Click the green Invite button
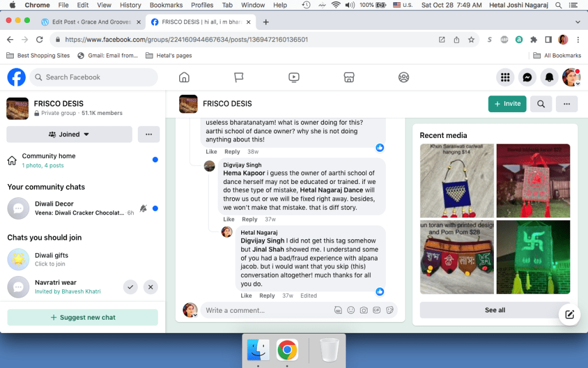588x368 pixels. (507, 104)
